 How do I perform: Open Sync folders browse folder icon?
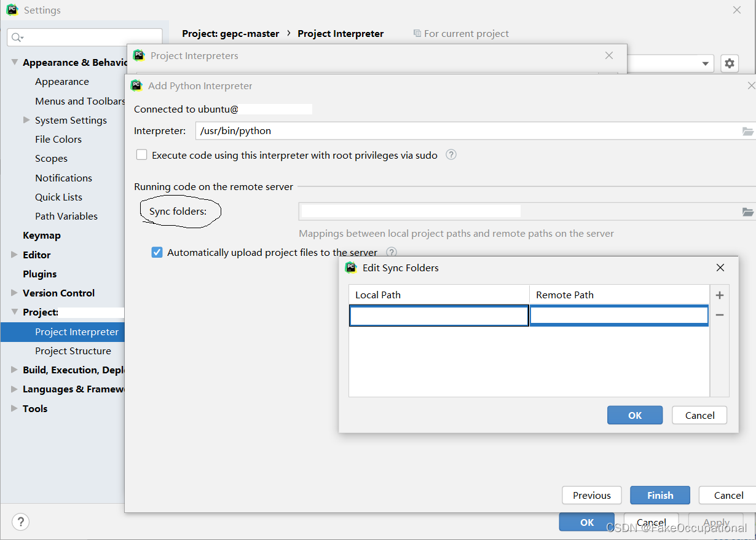747,212
